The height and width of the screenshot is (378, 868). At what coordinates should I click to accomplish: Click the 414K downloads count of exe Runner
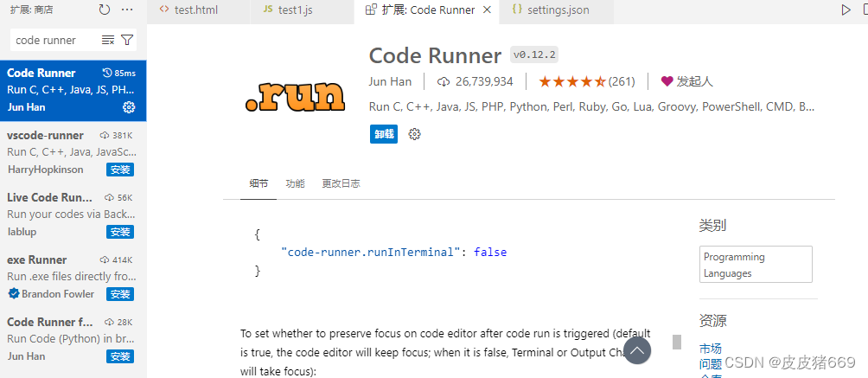click(117, 260)
